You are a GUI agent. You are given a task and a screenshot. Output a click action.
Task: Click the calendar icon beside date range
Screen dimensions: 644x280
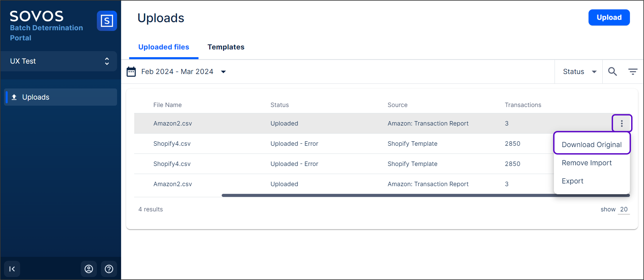pyautogui.click(x=131, y=72)
